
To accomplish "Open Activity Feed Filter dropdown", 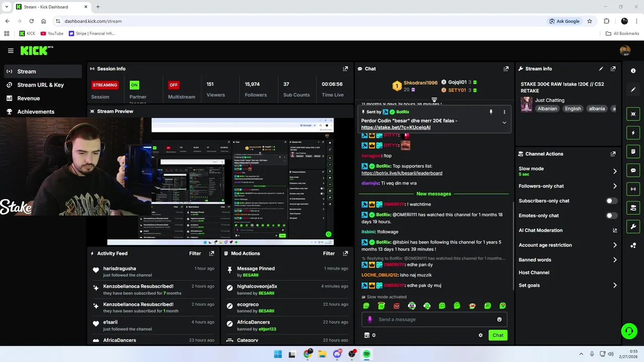I will (195, 253).
